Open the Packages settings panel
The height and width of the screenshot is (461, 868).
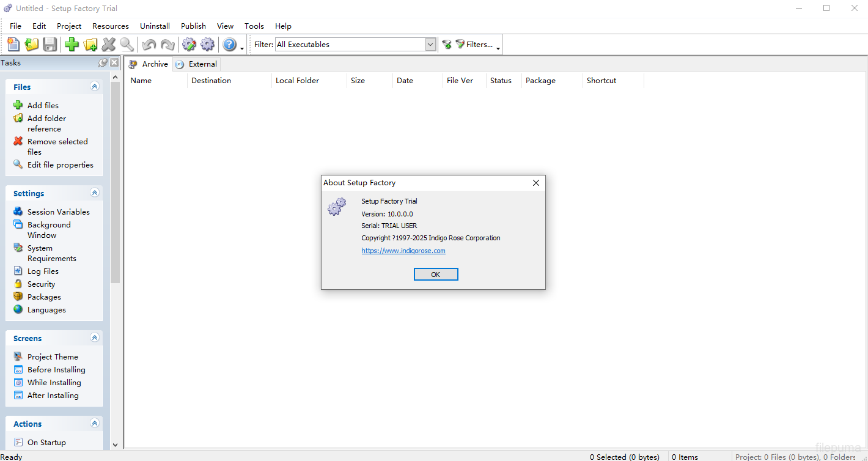(x=43, y=297)
